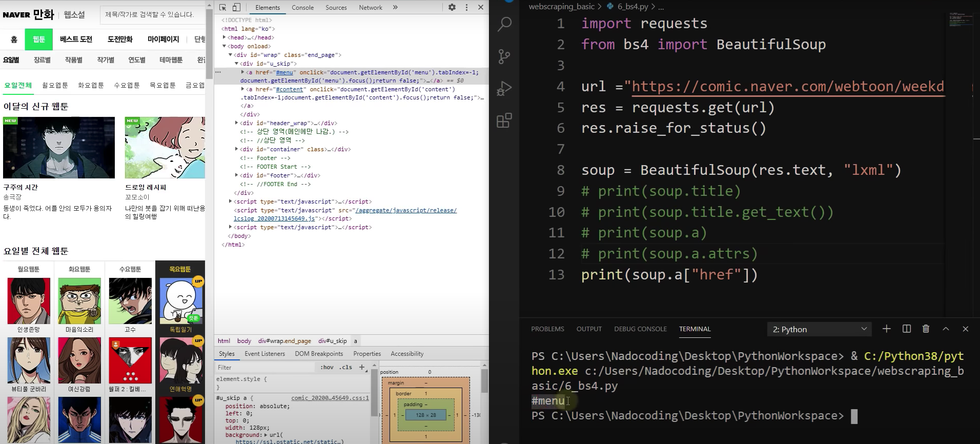This screenshot has height=444, width=980.
Task: Open the 구주의 시간 webtoon thumbnail
Action: click(59, 148)
